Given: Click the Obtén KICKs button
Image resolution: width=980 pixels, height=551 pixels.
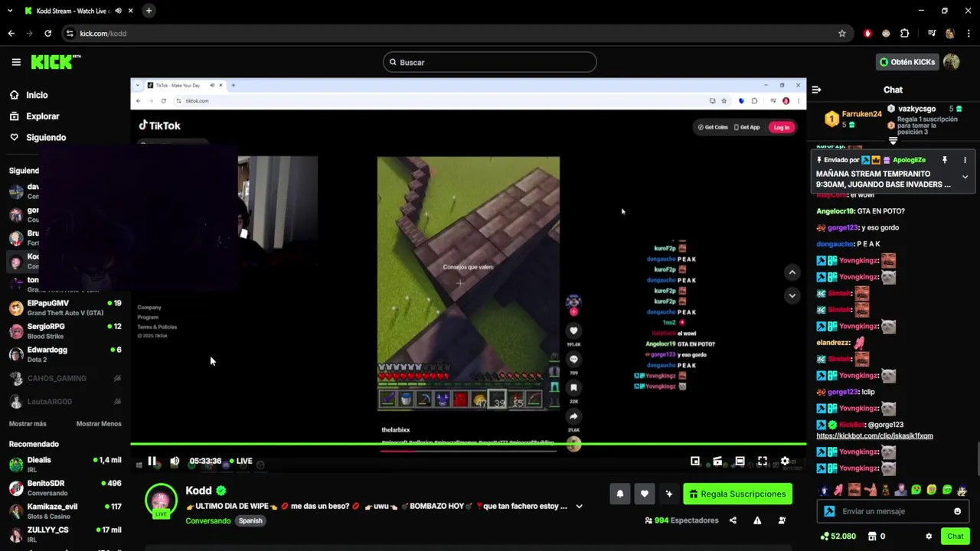Looking at the screenshot, I should point(907,62).
